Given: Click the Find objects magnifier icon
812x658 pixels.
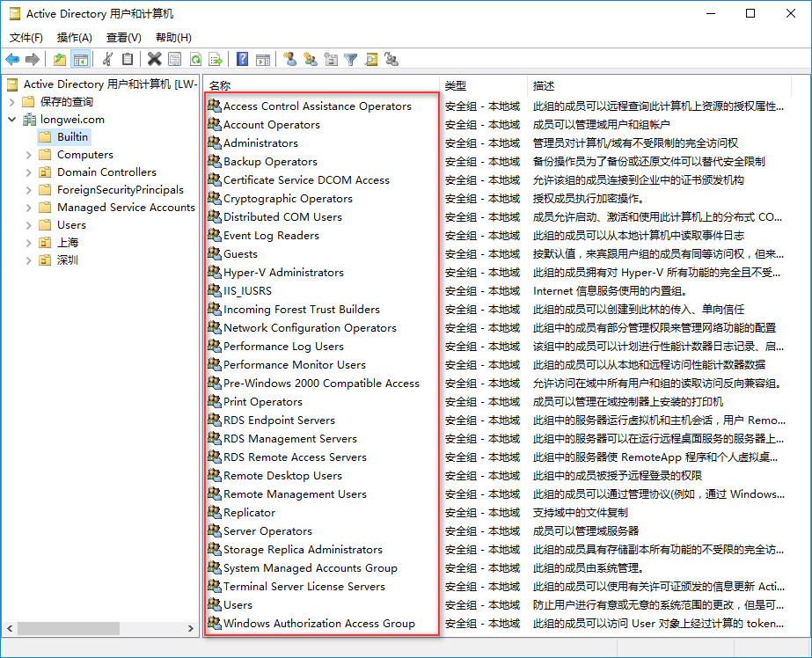Looking at the screenshot, I should [x=371, y=60].
